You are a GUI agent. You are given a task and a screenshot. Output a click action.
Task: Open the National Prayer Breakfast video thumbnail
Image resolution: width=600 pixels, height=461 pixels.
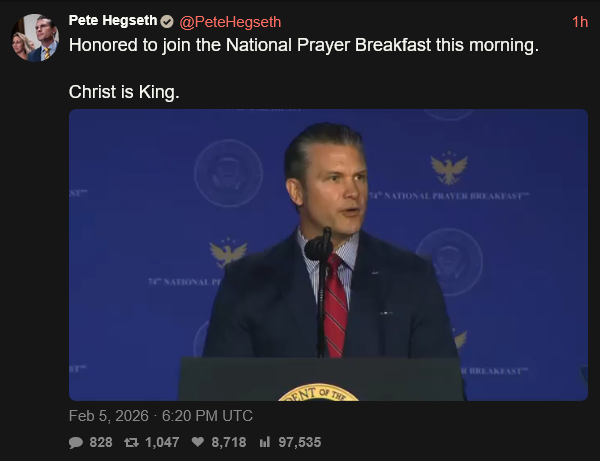click(x=328, y=255)
